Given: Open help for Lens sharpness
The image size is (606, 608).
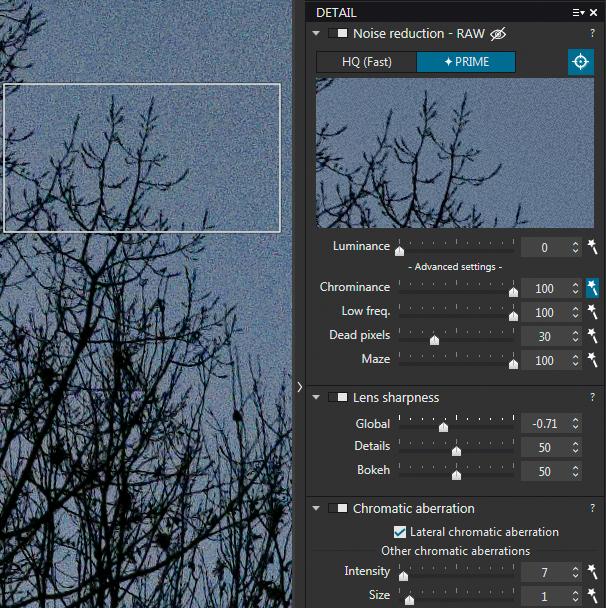Looking at the screenshot, I should (592, 397).
